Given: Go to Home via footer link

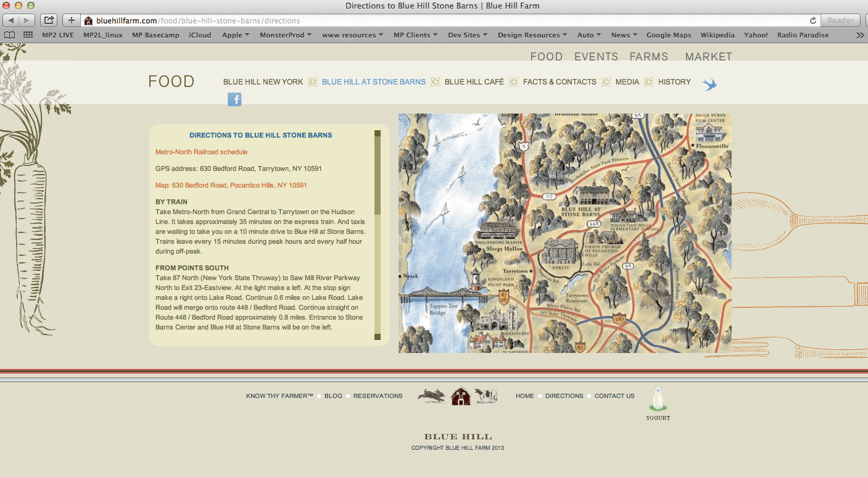Looking at the screenshot, I should [525, 396].
